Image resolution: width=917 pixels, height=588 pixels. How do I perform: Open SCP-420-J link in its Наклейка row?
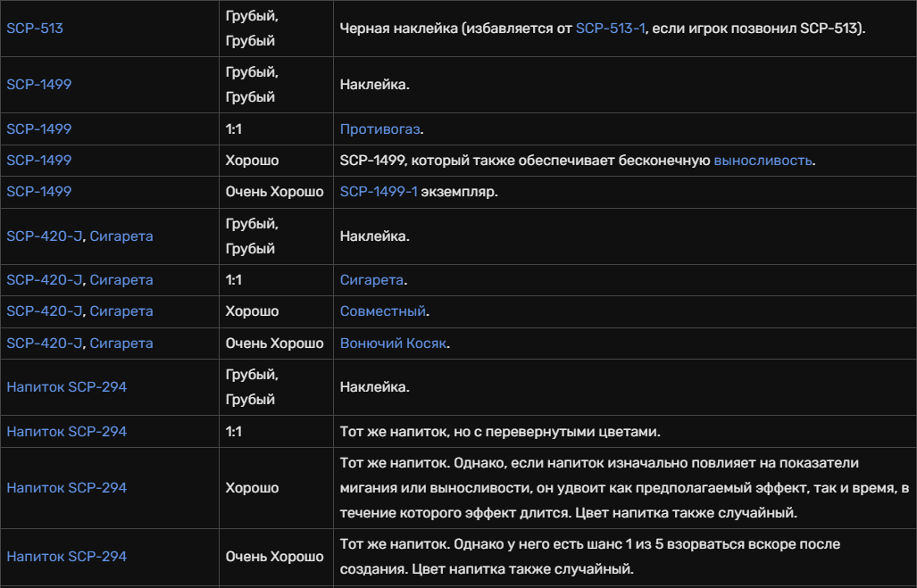[44, 236]
